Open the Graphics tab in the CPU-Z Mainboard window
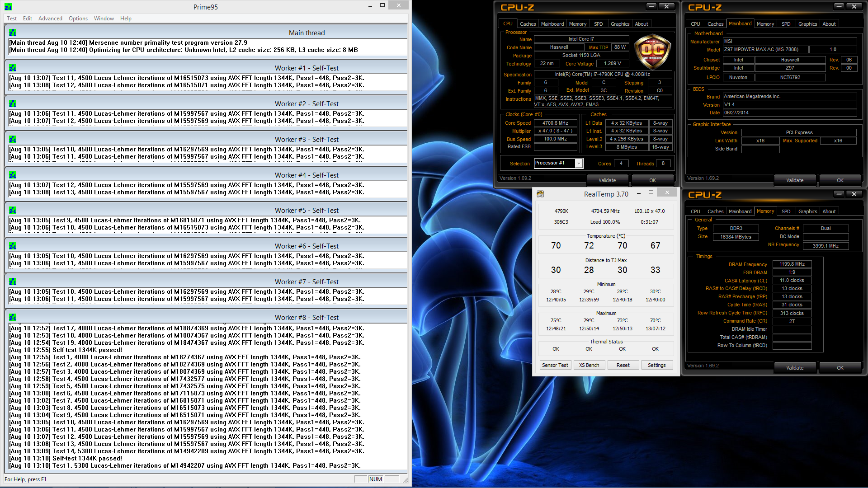 pos(807,24)
